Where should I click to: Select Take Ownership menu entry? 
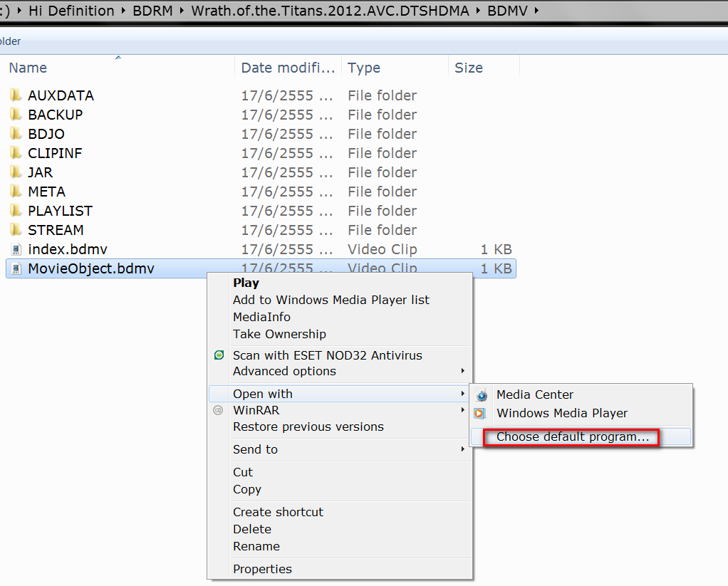[279, 334]
